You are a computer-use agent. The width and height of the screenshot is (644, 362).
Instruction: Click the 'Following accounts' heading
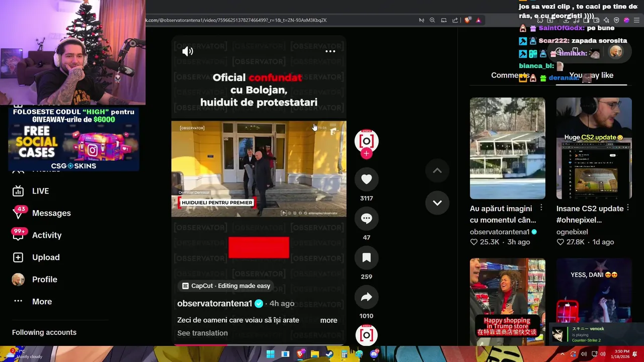(44, 332)
